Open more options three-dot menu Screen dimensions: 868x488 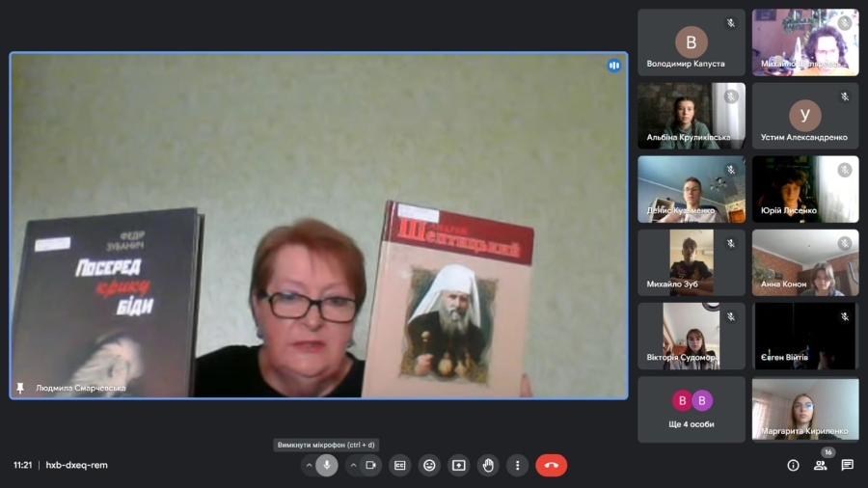(518, 465)
